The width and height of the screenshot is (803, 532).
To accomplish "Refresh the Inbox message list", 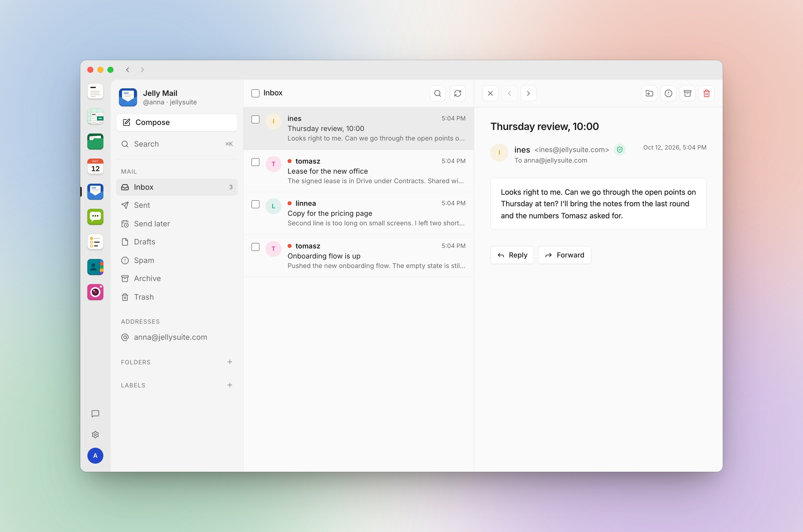I will (458, 93).
